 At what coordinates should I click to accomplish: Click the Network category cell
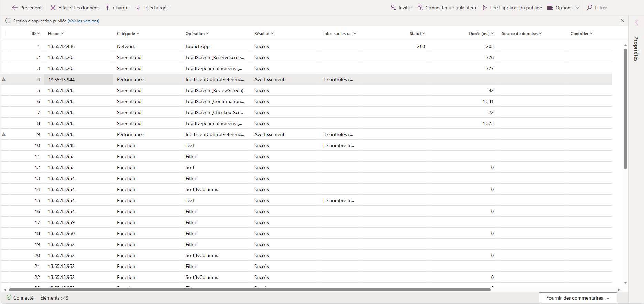(126, 46)
